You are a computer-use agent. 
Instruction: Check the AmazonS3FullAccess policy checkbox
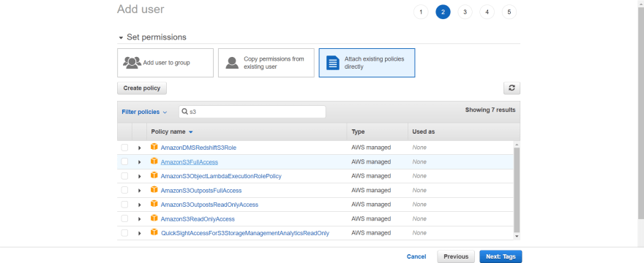click(124, 161)
